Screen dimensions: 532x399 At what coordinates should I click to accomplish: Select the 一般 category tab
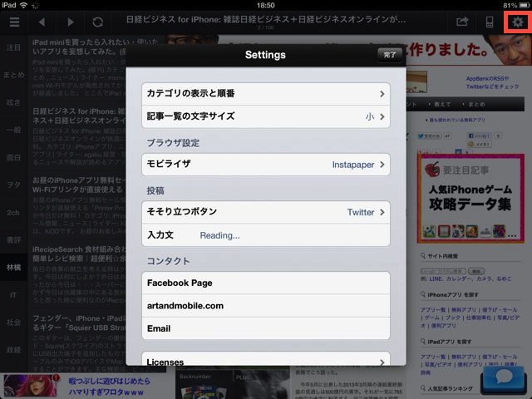tap(13, 130)
